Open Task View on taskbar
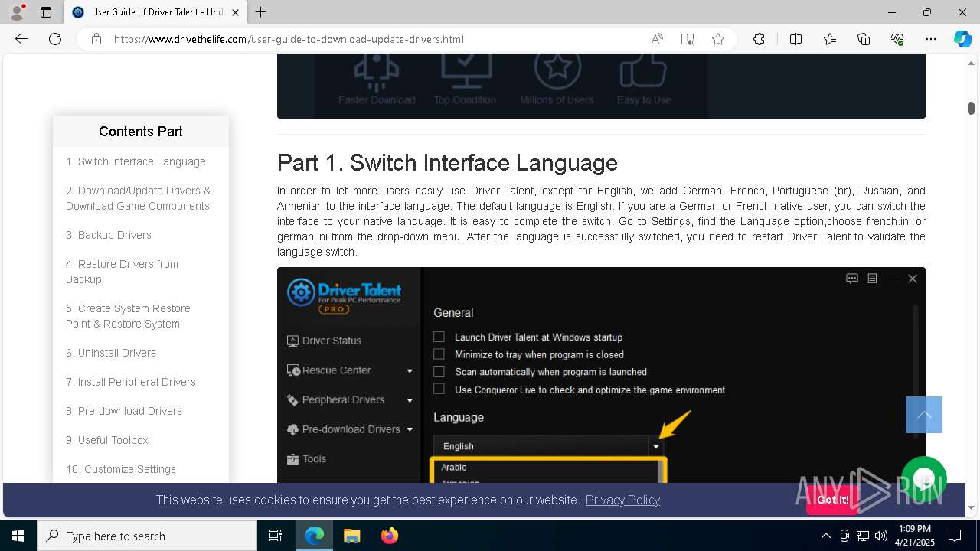Screen dimensions: 980x551 [276, 536]
